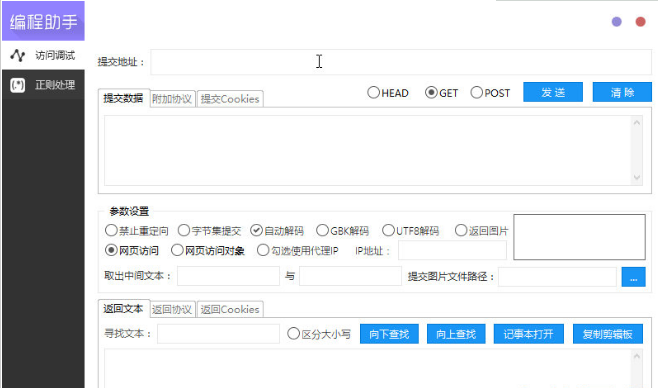The width and height of the screenshot is (658, 388).
Task: Toggle the 自动解码 option
Action: (277, 230)
